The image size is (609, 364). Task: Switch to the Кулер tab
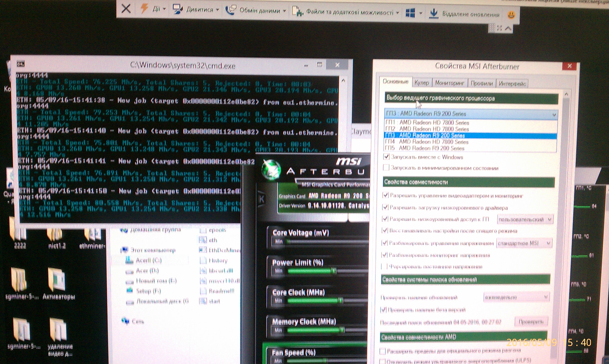point(421,83)
